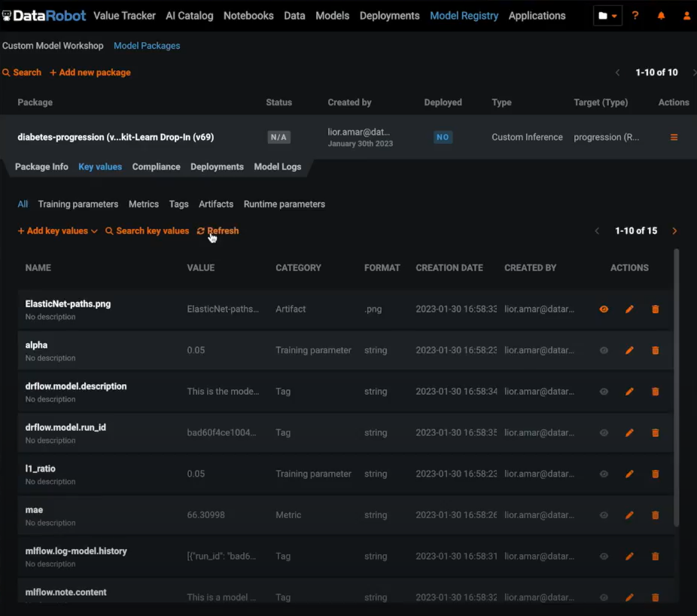Go to previous page of packages

pyautogui.click(x=617, y=72)
